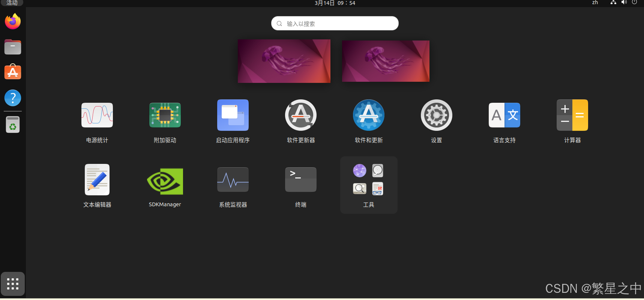644x300 pixels.
Task: Open NVIDIA SDKManager
Action: point(165,181)
